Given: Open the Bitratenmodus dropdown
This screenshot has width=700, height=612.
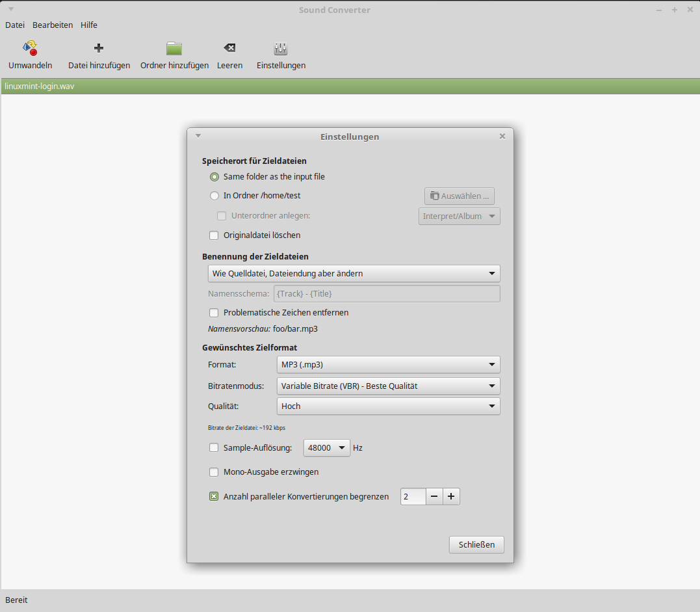Looking at the screenshot, I should pyautogui.click(x=389, y=386).
